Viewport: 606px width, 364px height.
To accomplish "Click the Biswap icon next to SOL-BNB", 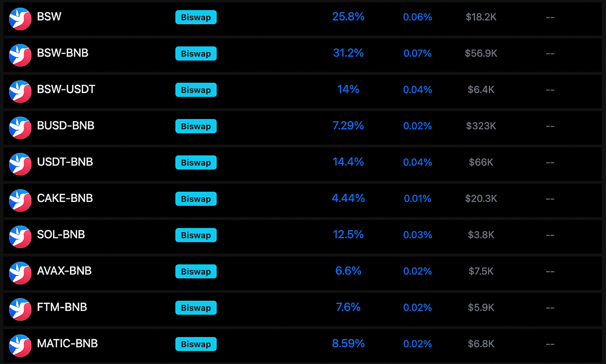I will pyautogui.click(x=20, y=237).
